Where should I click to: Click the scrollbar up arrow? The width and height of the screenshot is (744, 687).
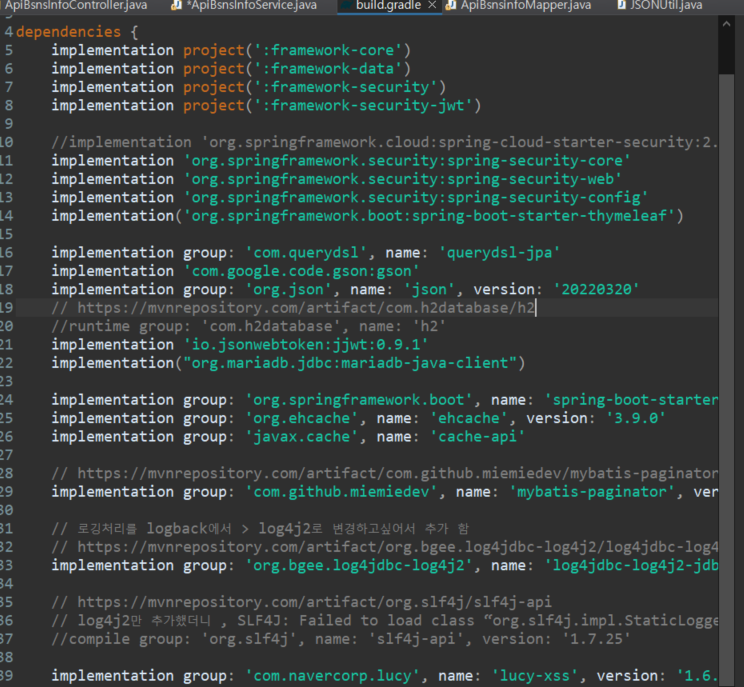click(x=726, y=24)
